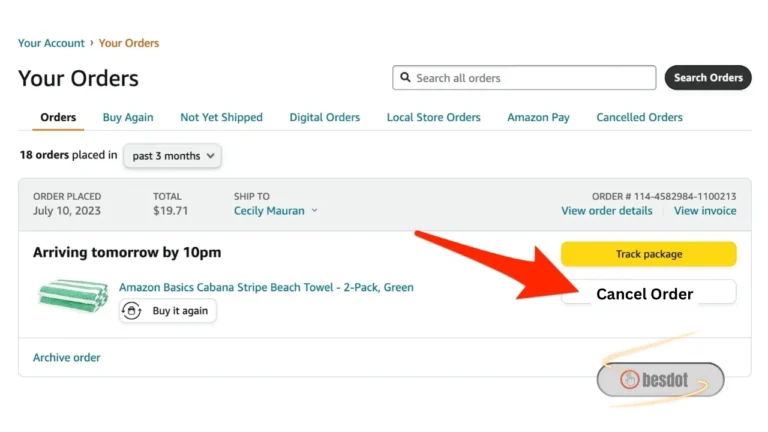Screen dimensions: 768x432
Task: Click the Your Orders breadcrumb
Action: coord(129,43)
